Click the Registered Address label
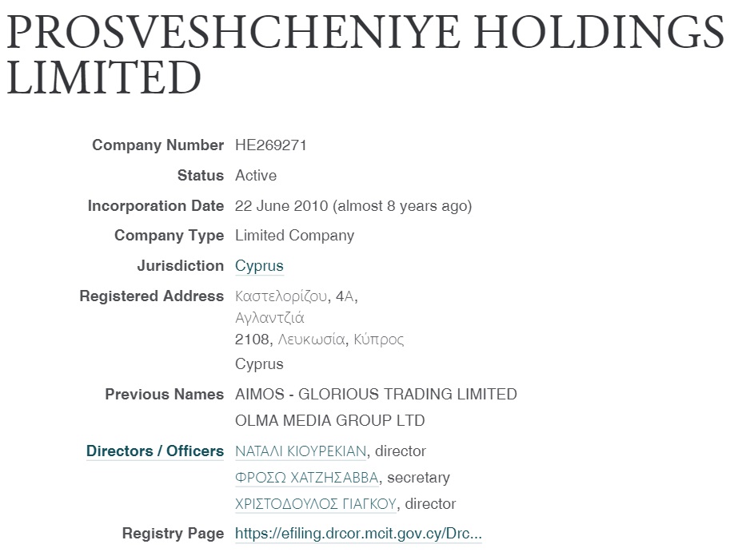The image size is (746, 560). (x=151, y=296)
